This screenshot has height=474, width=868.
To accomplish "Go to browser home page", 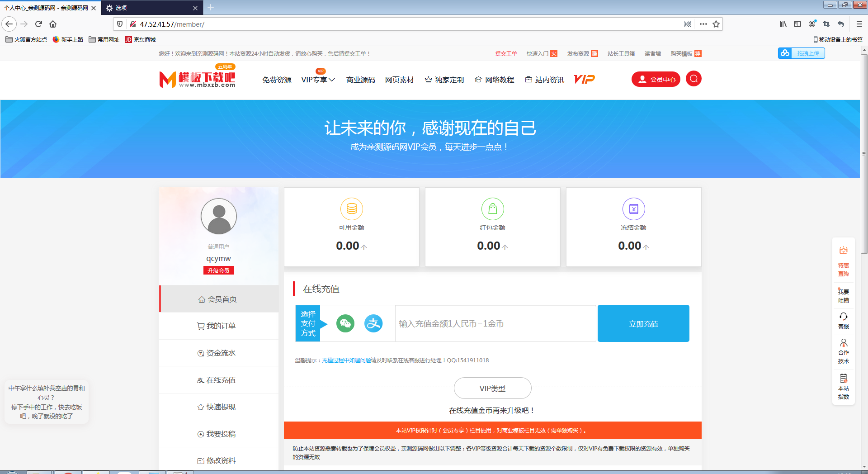I will (x=53, y=24).
